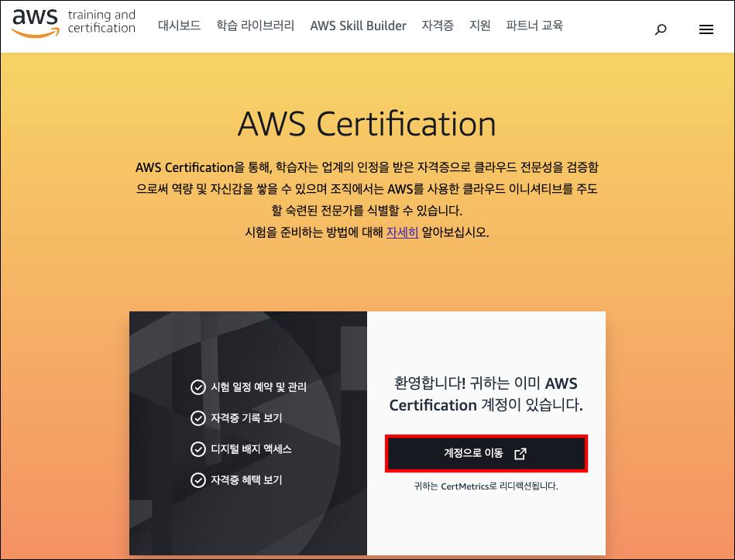The height and width of the screenshot is (560, 735).
Task: Click the CertMetrics redirect notice text
Action: tap(486, 486)
